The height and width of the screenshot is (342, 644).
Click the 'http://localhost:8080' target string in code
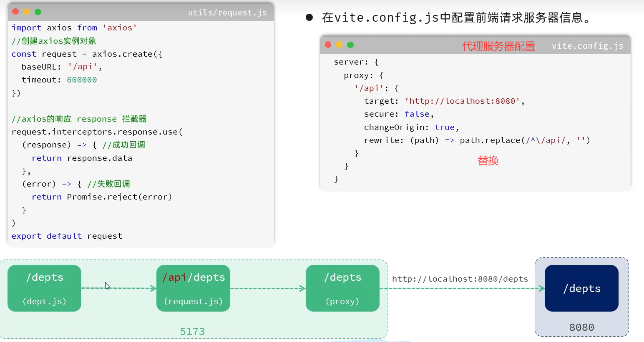click(x=462, y=101)
